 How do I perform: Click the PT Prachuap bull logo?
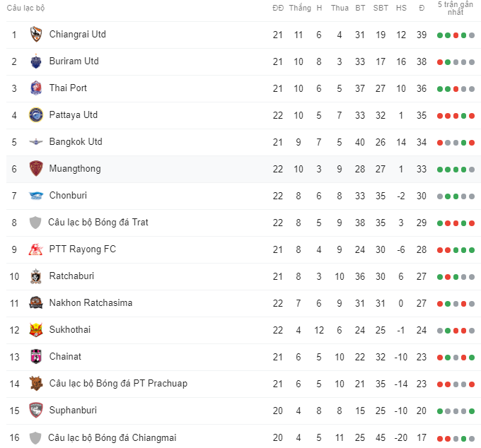click(x=36, y=383)
